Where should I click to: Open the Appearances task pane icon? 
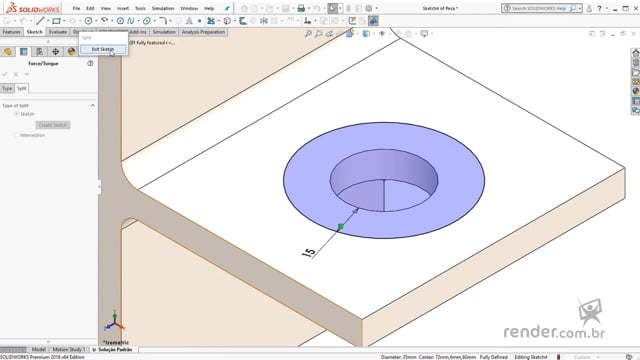pyautogui.click(x=636, y=91)
